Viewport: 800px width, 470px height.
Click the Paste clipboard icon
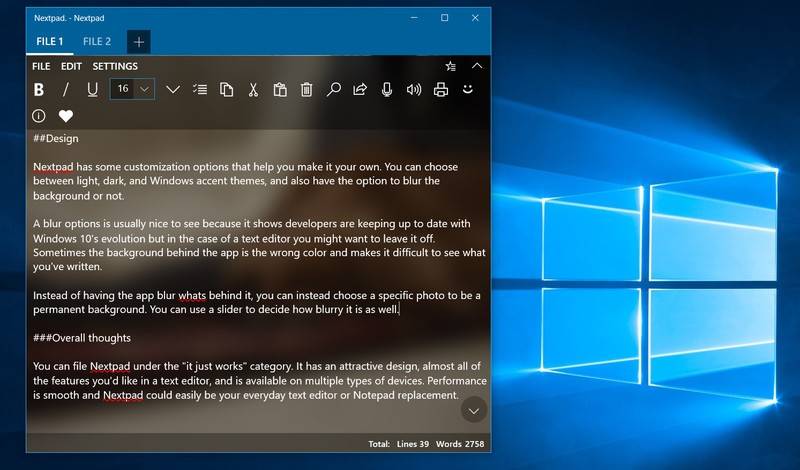280,90
